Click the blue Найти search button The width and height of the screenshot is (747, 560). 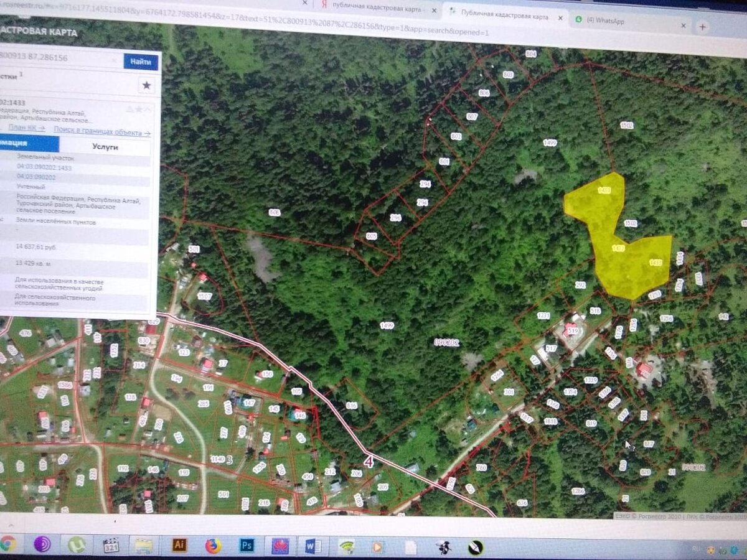141,62
